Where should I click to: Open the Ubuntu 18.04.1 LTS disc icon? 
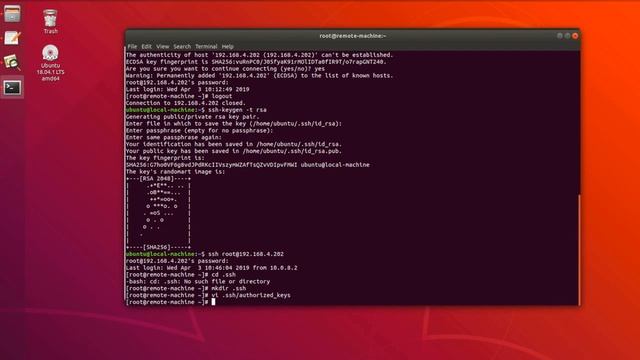pyautogui.click(x=50, y=63)
